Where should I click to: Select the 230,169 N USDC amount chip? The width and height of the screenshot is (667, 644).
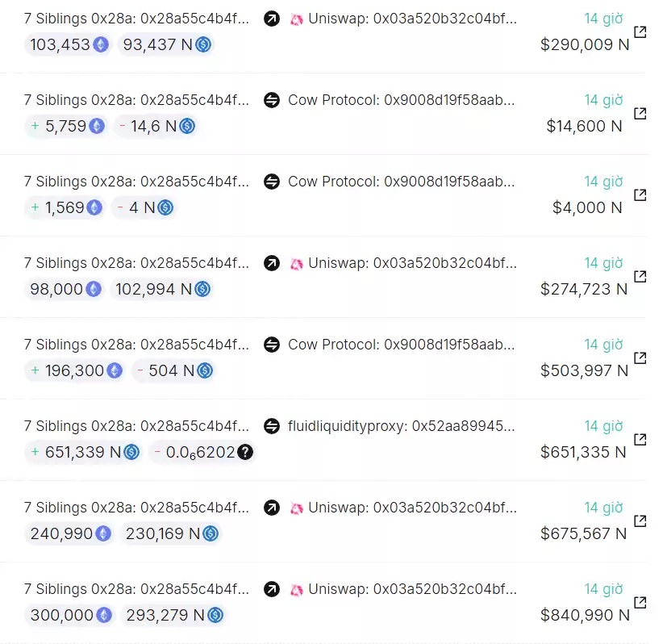[x=172, y=533]
